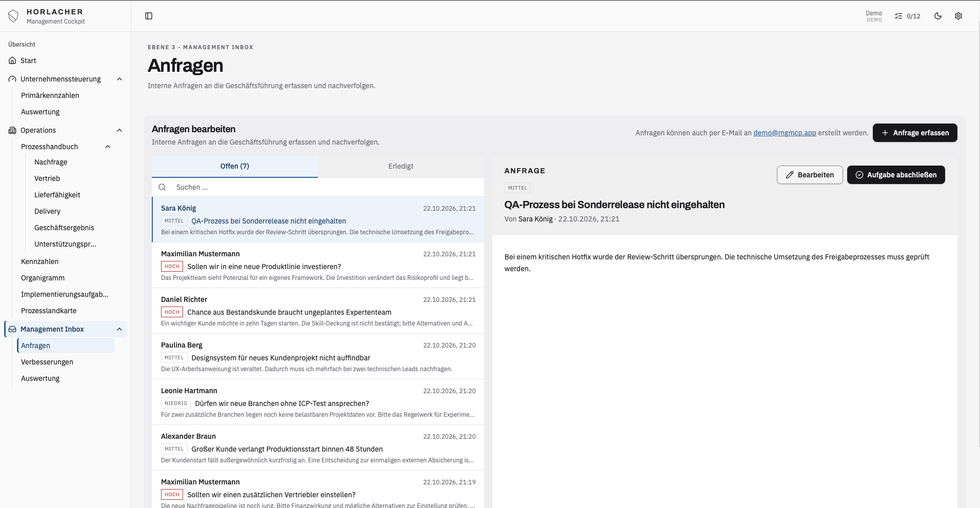Open Lieferfähigkeit in Prozesshandbuch tree
Viewport: 980px width, 508px height.
(x=57, y=195)
